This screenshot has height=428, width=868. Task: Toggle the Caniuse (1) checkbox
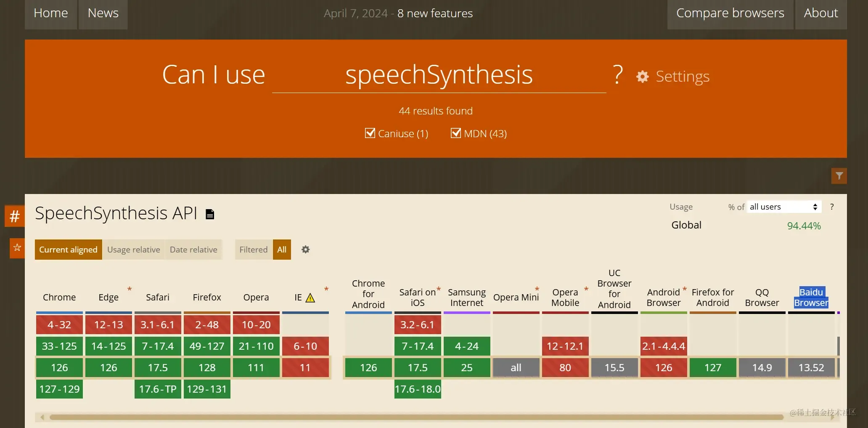pyautogui.click(x=370, y=133)
